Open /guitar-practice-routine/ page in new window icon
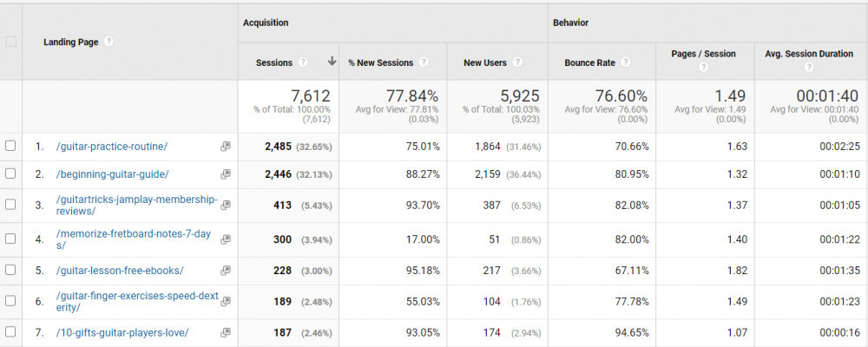 [x=226, y=147]
